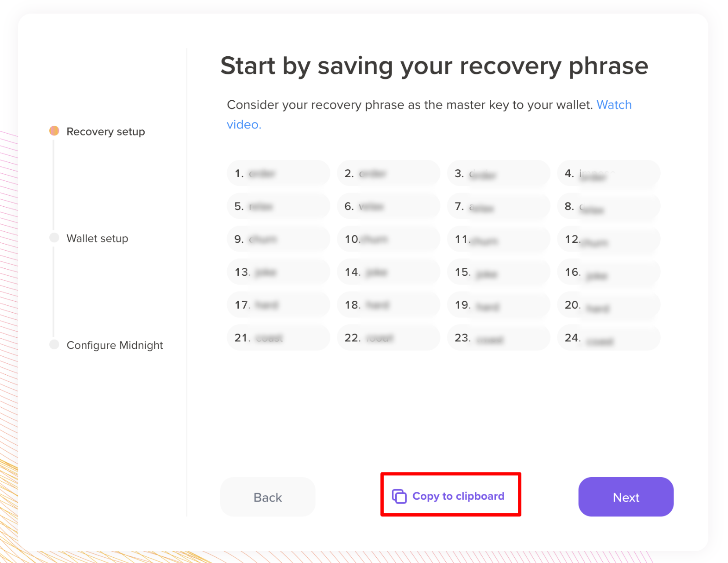Image resolution: width=728 pixels, height=563 pixels.
Task: Select the Wallet setup step
Action: 97,238
